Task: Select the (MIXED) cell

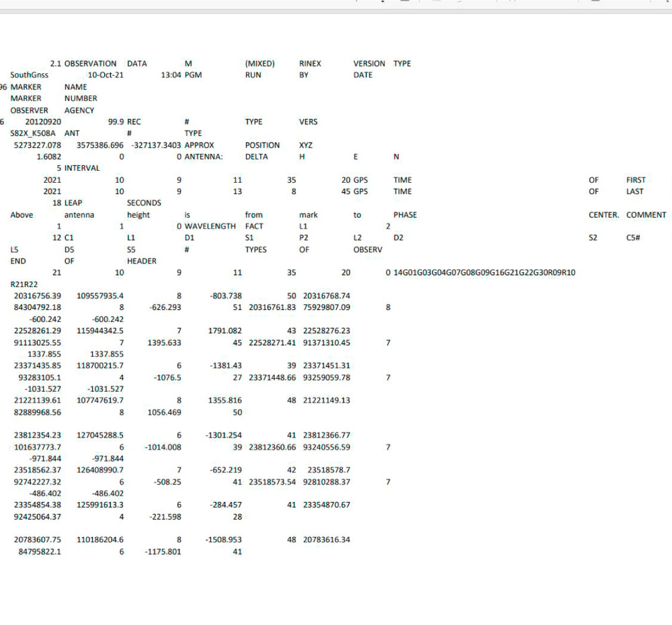Action: pos(260,64)
